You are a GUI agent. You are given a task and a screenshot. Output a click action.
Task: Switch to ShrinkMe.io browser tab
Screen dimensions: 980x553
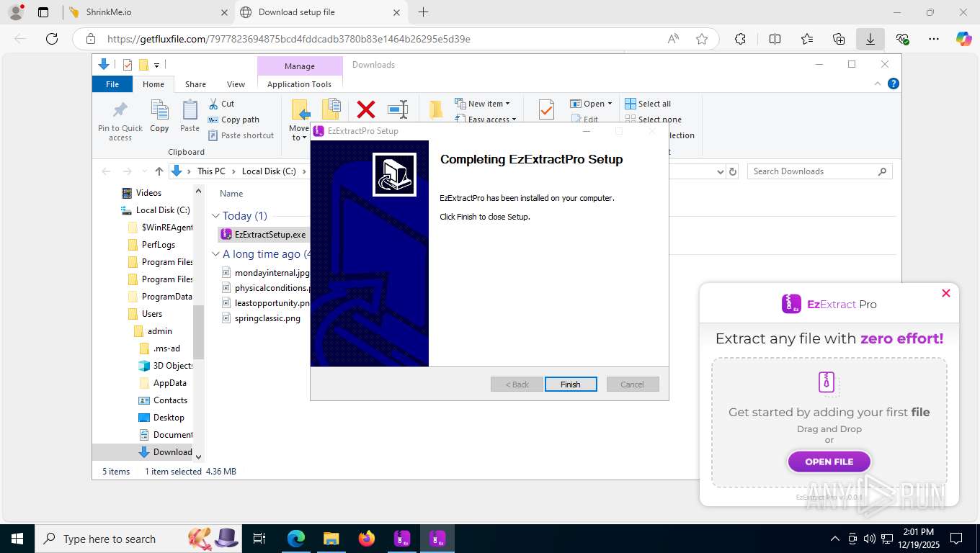tap(148, 12)
